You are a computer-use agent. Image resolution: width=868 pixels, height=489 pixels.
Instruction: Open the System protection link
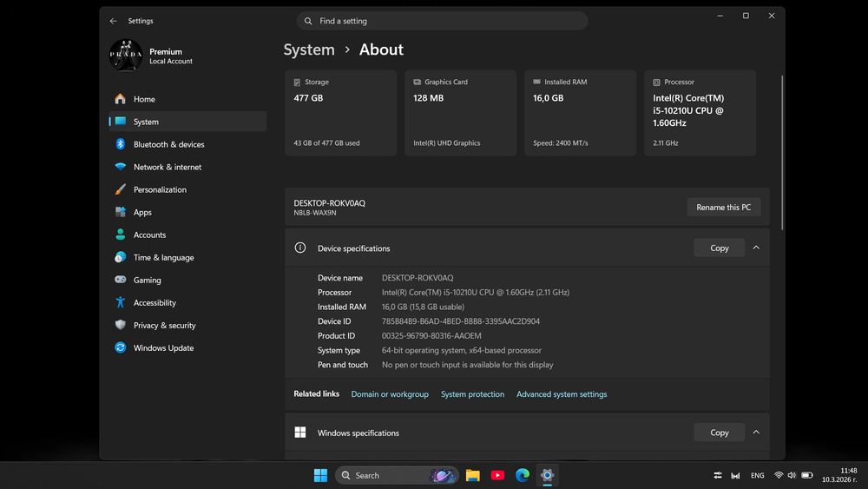[x=472, y=394]
